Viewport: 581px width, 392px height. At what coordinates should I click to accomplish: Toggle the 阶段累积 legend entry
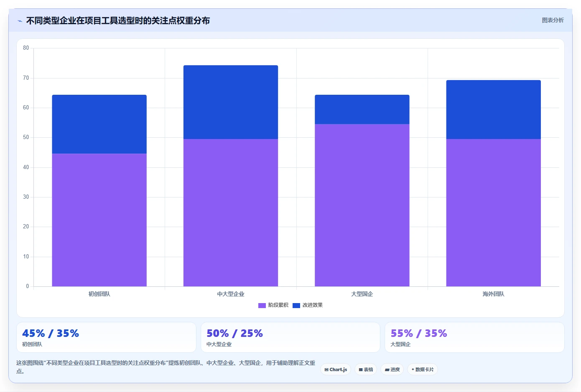273,305
